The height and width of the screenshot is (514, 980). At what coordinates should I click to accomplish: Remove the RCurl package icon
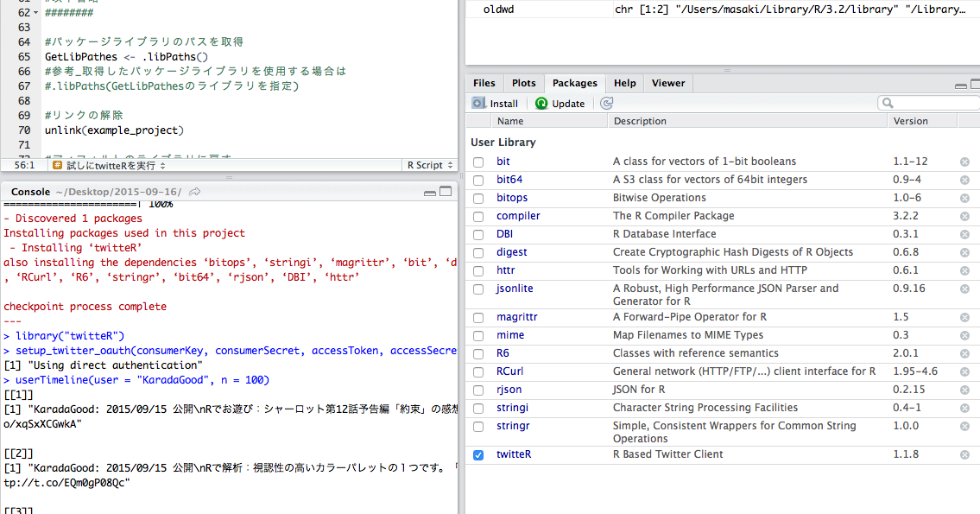964,372
